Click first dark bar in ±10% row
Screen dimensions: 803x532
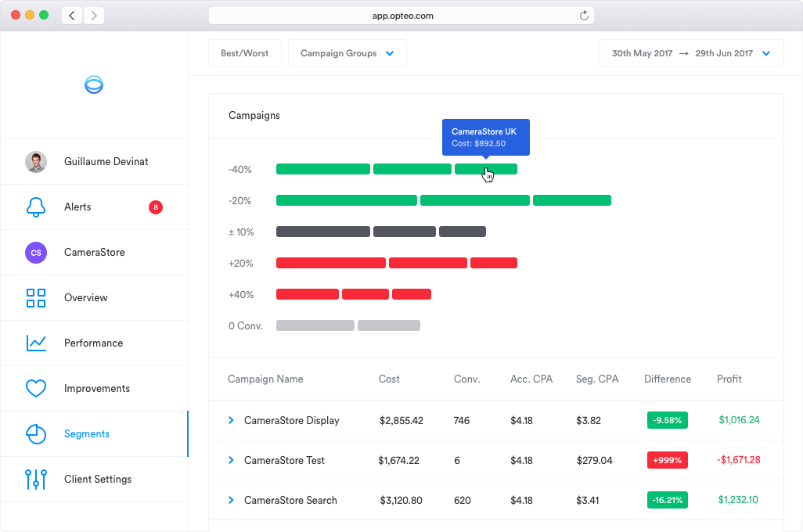click(x=323, y=232)
